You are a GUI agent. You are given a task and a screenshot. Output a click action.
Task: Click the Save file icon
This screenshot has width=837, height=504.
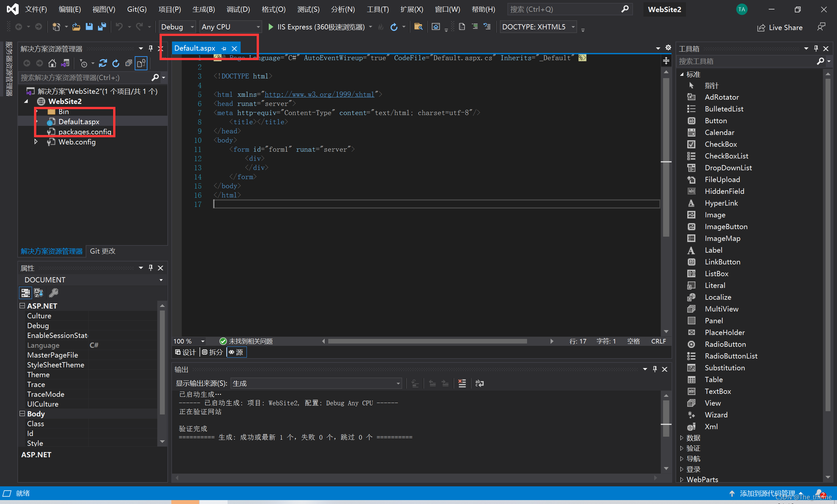point(89,26)
